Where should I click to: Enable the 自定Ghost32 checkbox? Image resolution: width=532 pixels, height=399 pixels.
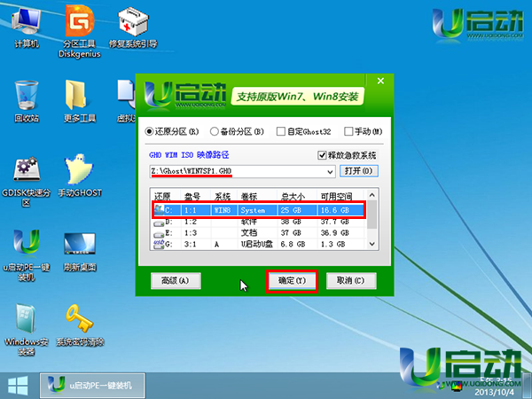coord(303,131)
